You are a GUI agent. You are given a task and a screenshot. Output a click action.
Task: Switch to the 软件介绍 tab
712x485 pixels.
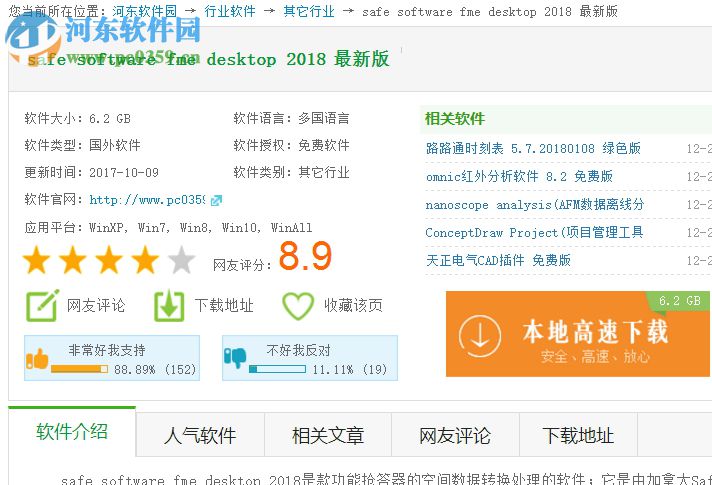pyautogui.click(x=72, y=431)
